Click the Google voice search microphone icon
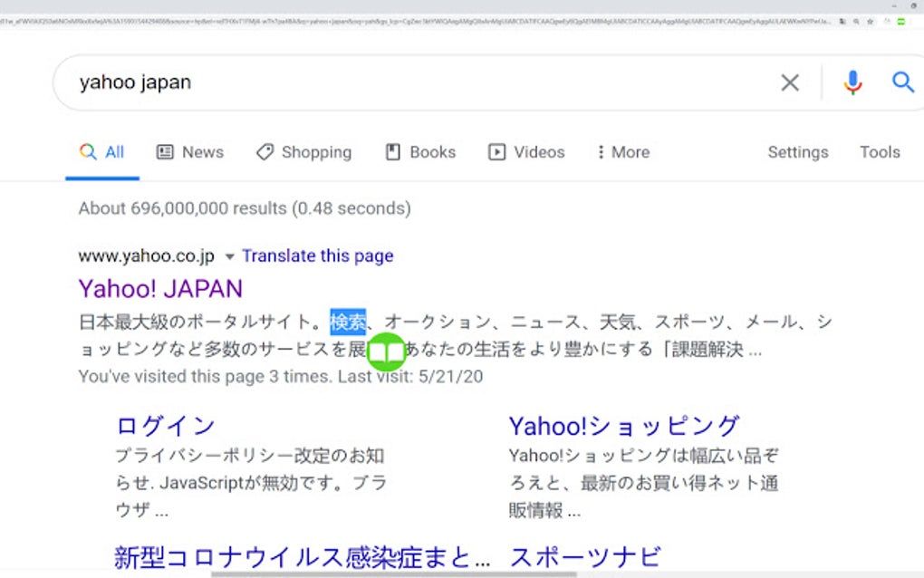 tap(852, 82)
